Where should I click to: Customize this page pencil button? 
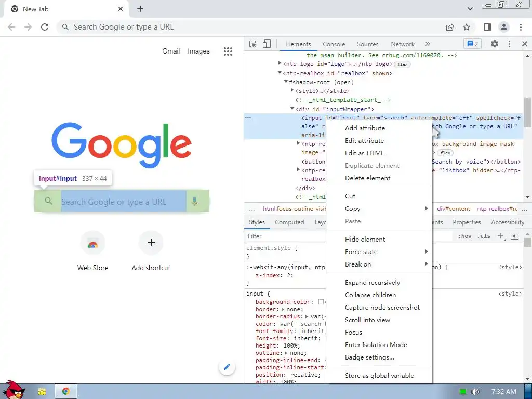click(x=227, y=367)
